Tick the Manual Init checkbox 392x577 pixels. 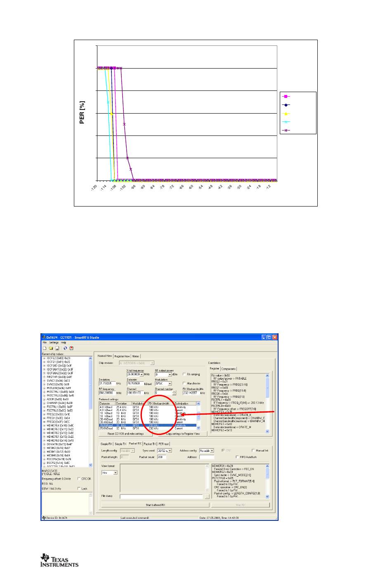pyautogui.click(x=253, y=451)
